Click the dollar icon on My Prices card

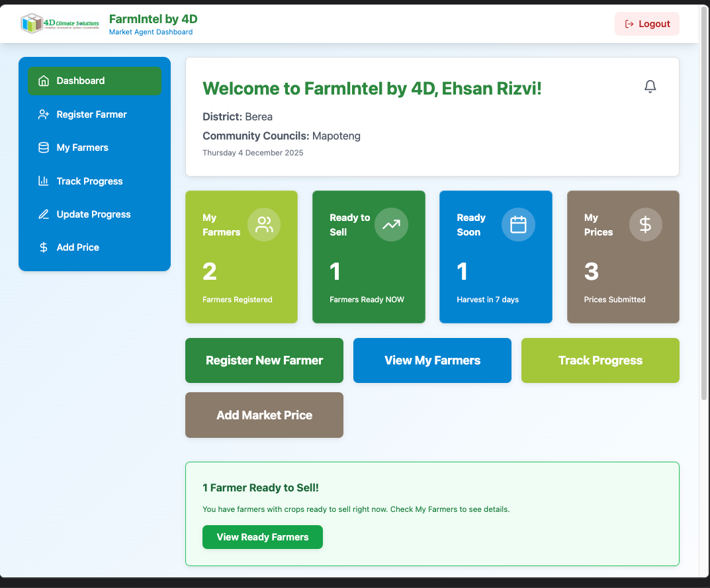click(645, 224)
